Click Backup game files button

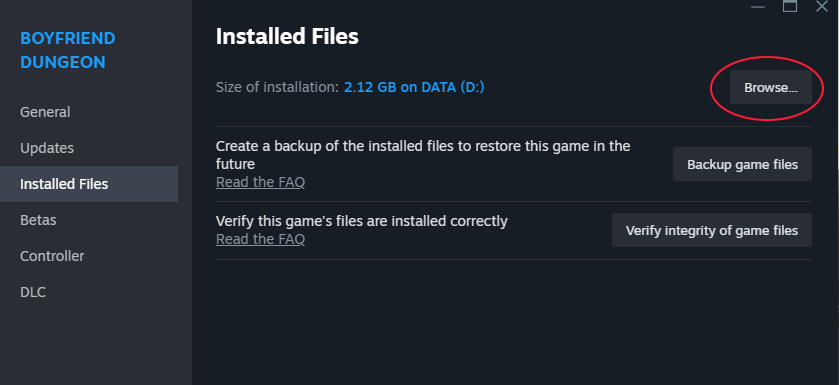click(x=742, y=164)
